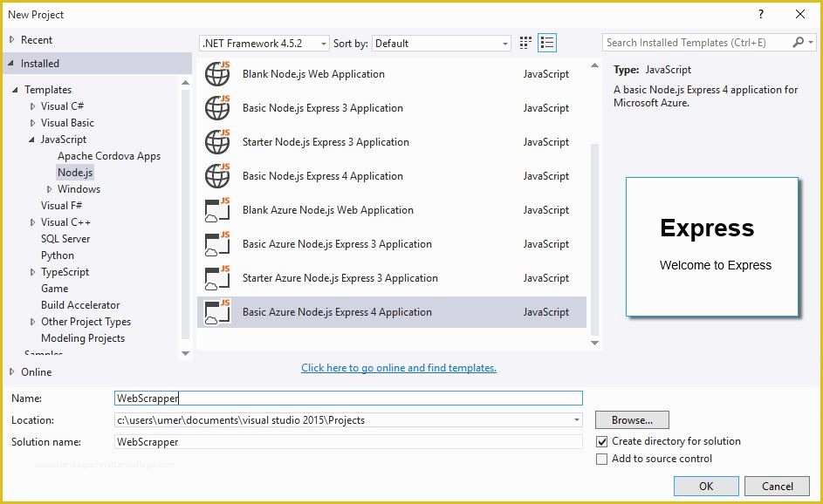Viewport: 823px width, 504px height.
Task: Collapse the JavaScript node
Action: click(32, 140)
